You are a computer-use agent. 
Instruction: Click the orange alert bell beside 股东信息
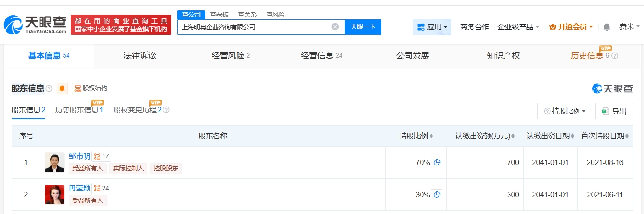[62, 88]
